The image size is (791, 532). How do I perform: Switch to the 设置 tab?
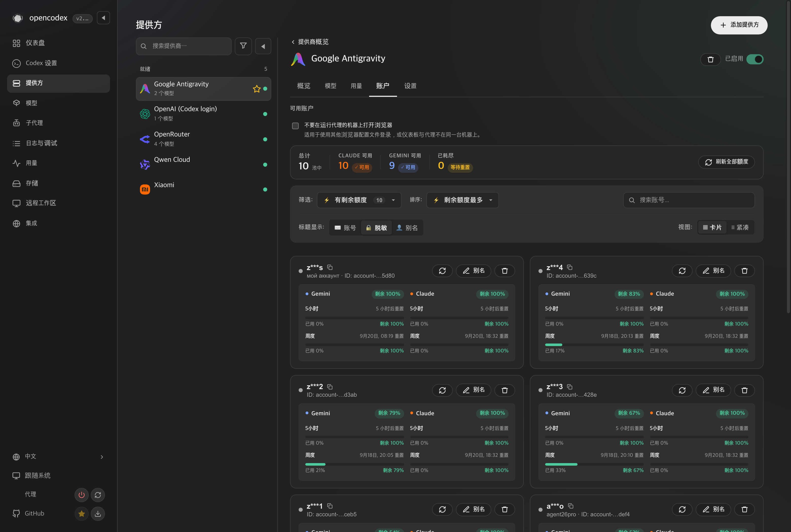(410, 86)
